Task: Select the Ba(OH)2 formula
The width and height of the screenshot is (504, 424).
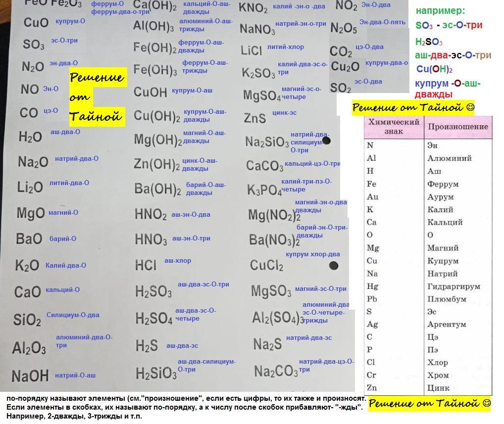Action: tap(157, 189)
